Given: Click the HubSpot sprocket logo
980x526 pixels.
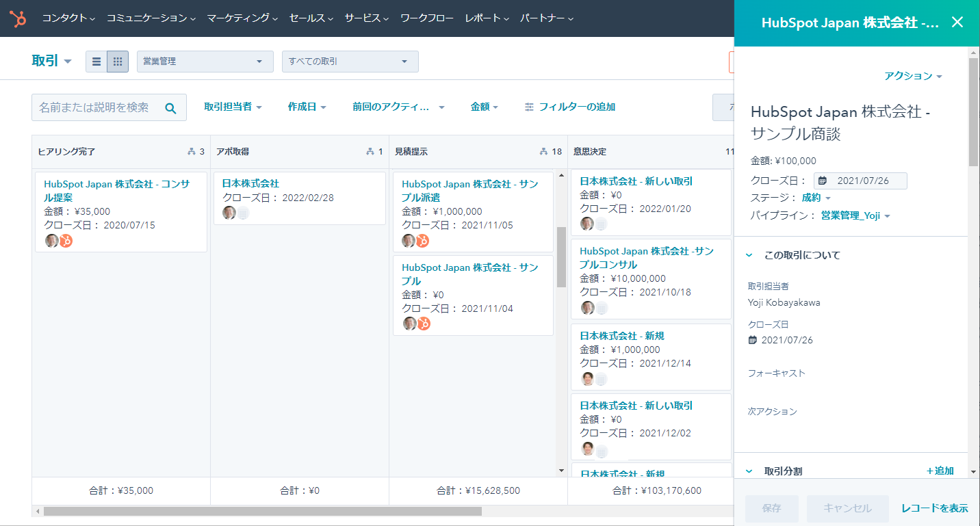Looking at the screenshot, I should coord(18,18).
